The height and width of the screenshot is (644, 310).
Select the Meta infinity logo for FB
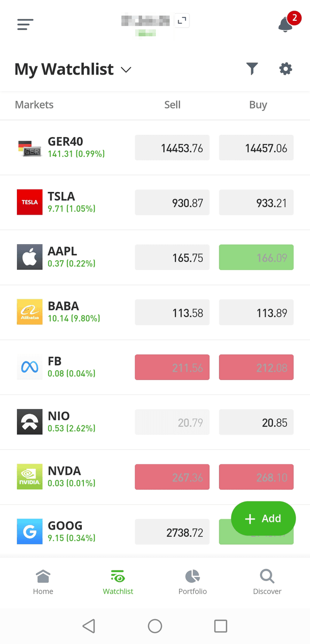29,367
